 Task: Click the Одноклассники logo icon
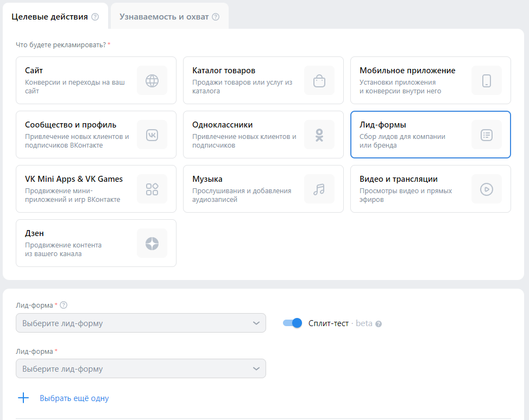coord(319,135)
